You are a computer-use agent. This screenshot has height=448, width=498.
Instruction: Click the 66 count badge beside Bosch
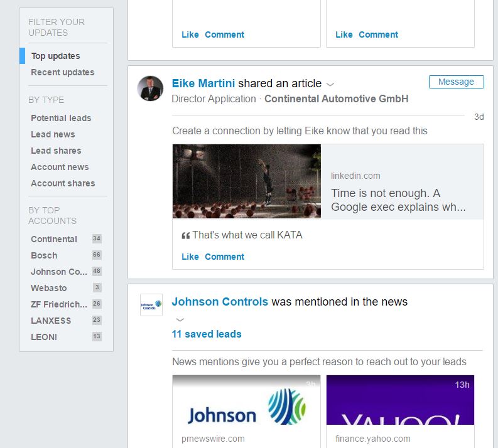[x=97, y=255]
